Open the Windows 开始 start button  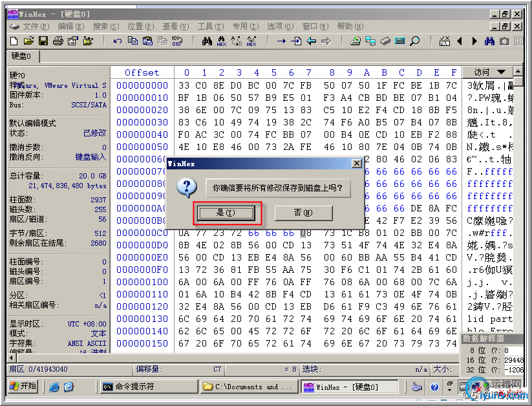click(x=23, y=387)
